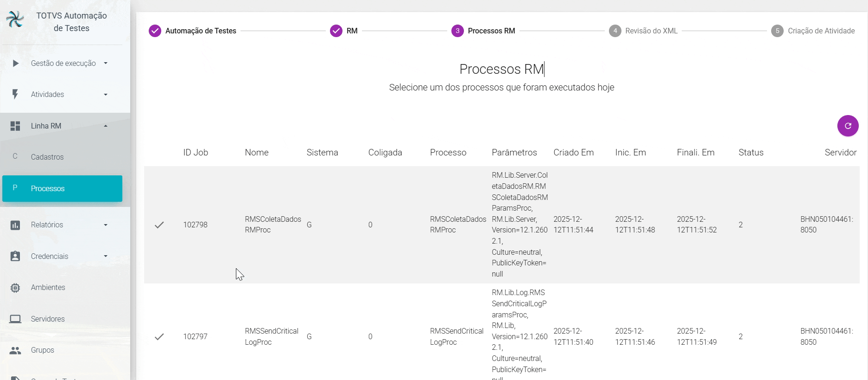The image size is (868, 380).
Task: Expand the Gestão de execução menu
Action: (63, 64)
